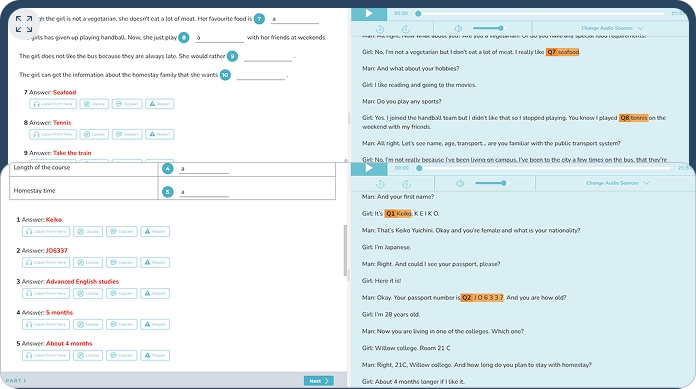The image size is (696, 389).
Task: Click question 10 answer blank
Action: (x=261, y=75)
